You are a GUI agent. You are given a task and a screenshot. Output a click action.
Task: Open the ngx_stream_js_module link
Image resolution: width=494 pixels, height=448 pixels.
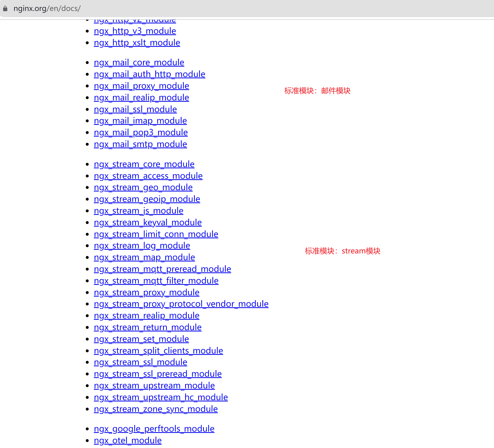(x=139, y=211)
